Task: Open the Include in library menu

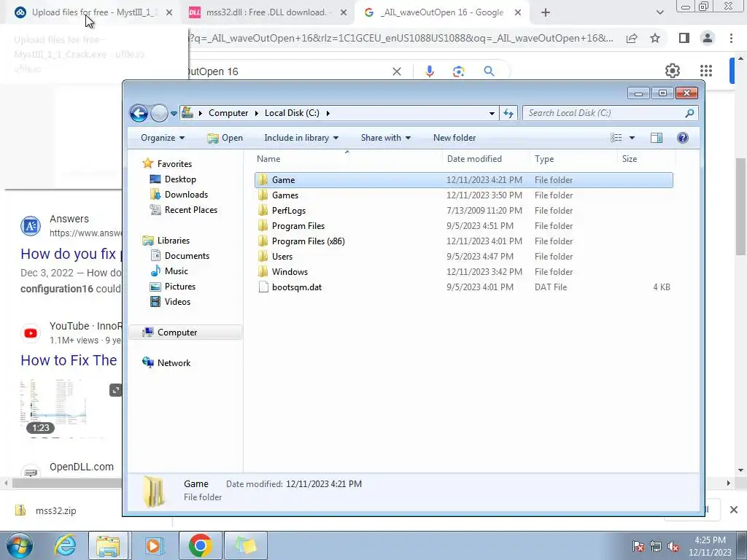Action: (x=301, y=138)
